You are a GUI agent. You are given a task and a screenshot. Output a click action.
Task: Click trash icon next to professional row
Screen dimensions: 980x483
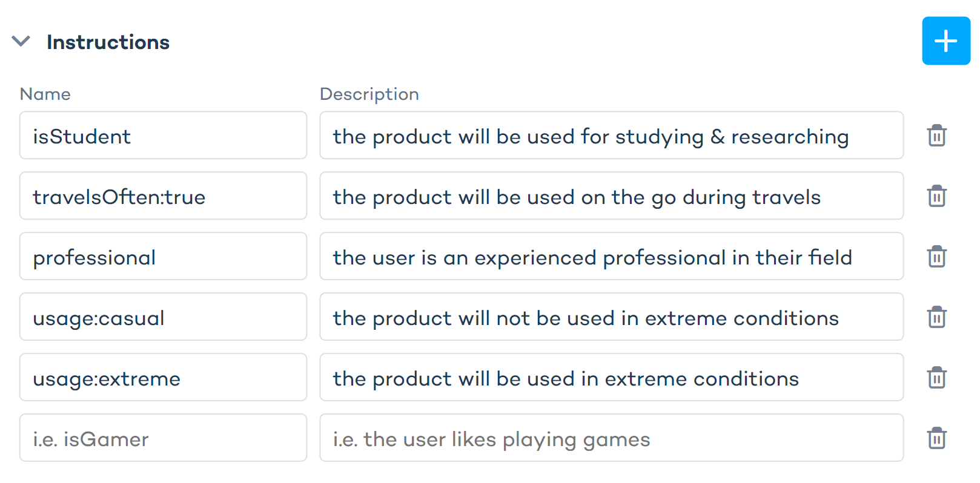pyautogui.click(x=936, y=257)
